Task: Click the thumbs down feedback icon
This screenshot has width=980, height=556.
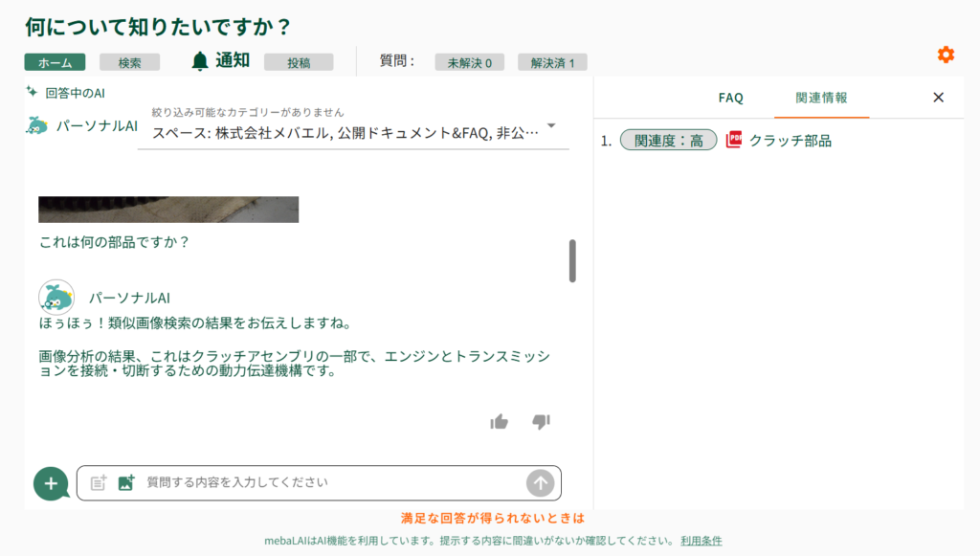Action: pyautogui.click(x=541, y=422)
